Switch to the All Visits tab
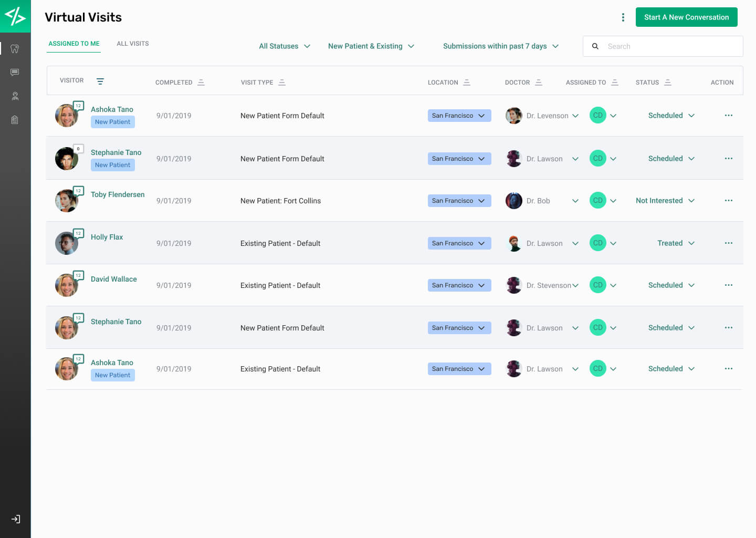Image resolution: width=756 pixels, height=538 pixels. (x=133, y=44)
